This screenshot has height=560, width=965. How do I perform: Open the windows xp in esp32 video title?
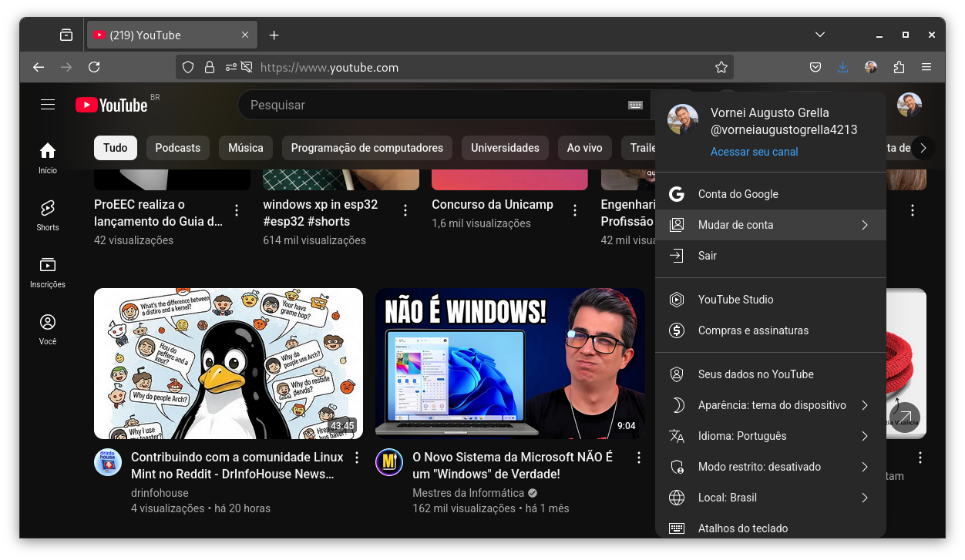pyautogui.click(x=321, y=213)
